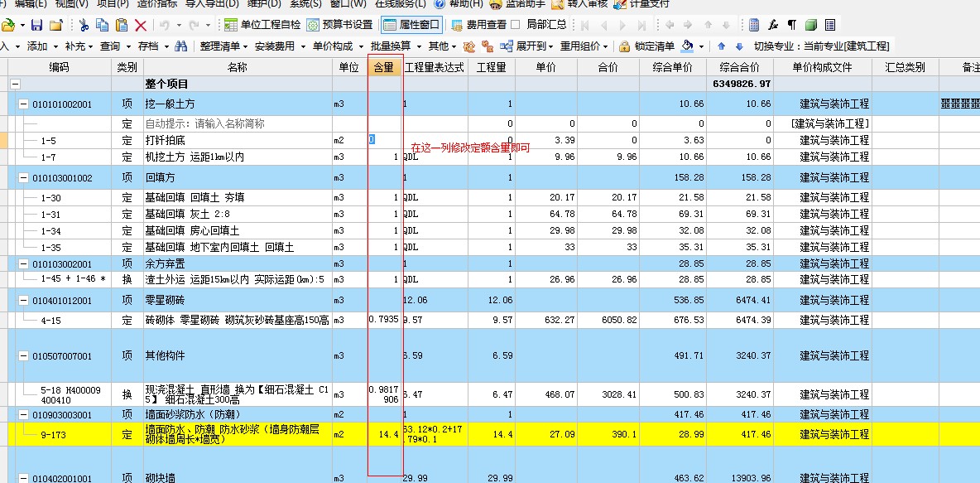980x483 pixels.
Task: Open the calculator tool icon
Action: [x=754, y=25]
